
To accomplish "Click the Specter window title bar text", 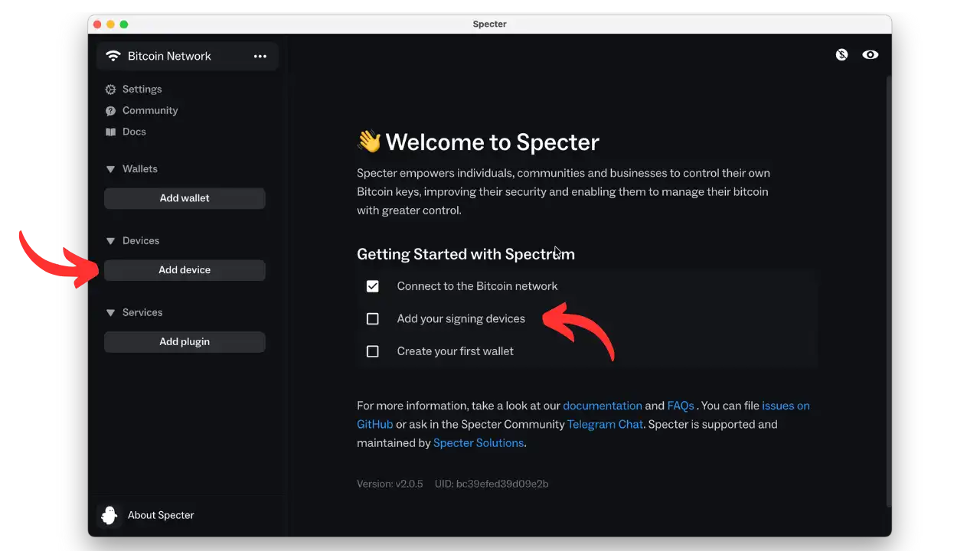I will (x=490, y=24).
